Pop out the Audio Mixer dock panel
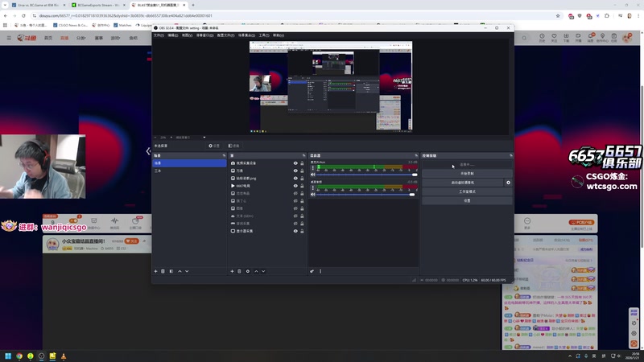Viewport: 644px width, 362px height. coord(416,155)
